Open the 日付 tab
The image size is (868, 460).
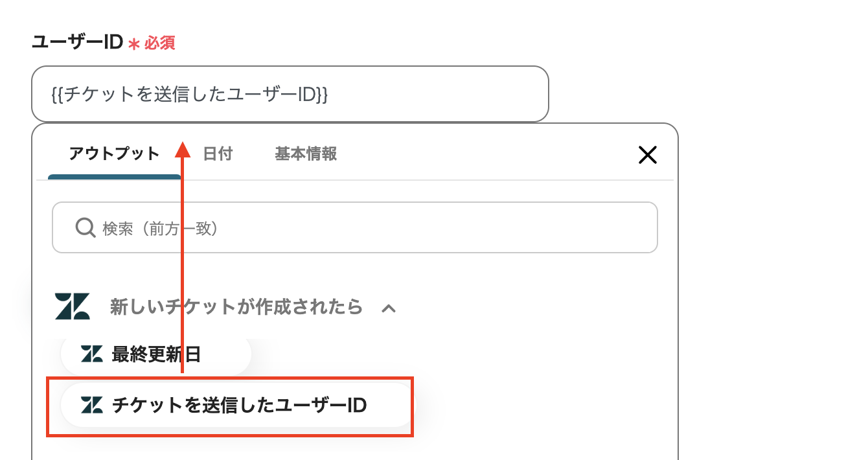(218, 154)
